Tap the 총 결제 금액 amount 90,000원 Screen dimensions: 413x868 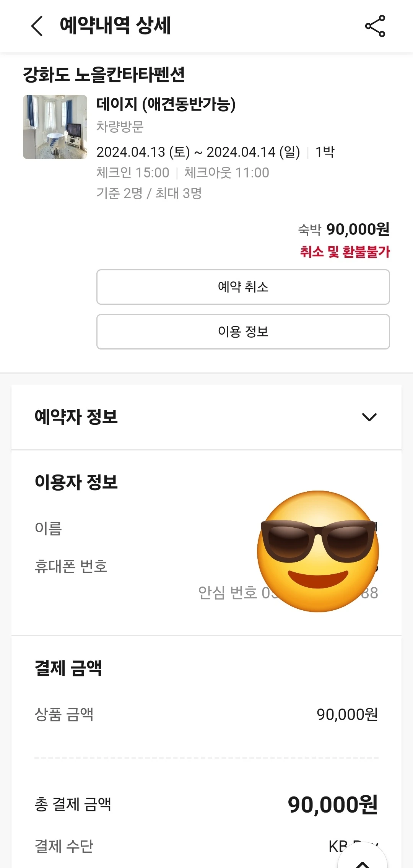coord(333,805)
